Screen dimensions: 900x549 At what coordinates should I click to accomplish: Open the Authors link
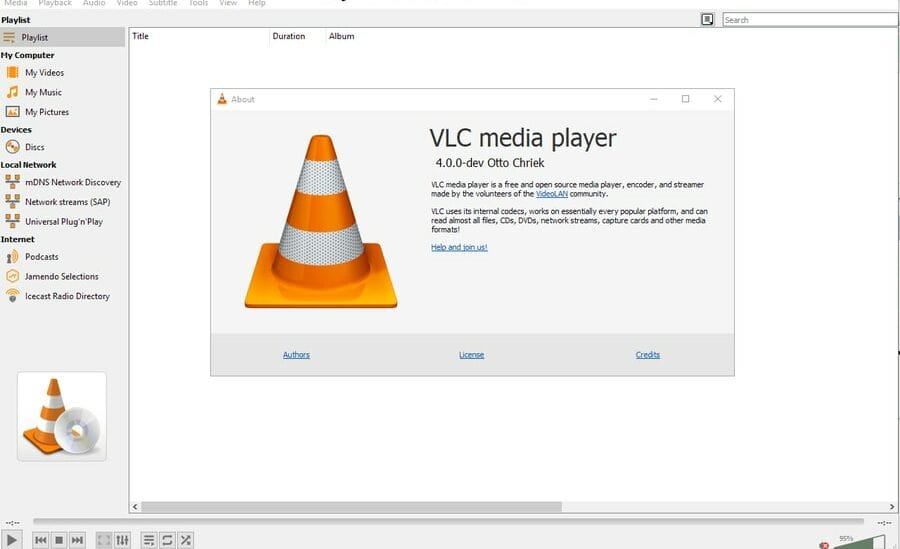tap(296, 355)
